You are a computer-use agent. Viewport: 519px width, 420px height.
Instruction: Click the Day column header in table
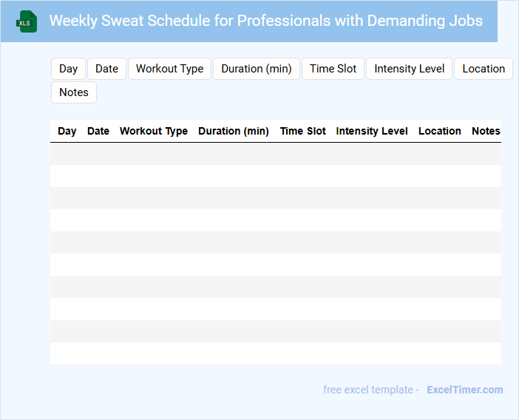coord(67,131)
